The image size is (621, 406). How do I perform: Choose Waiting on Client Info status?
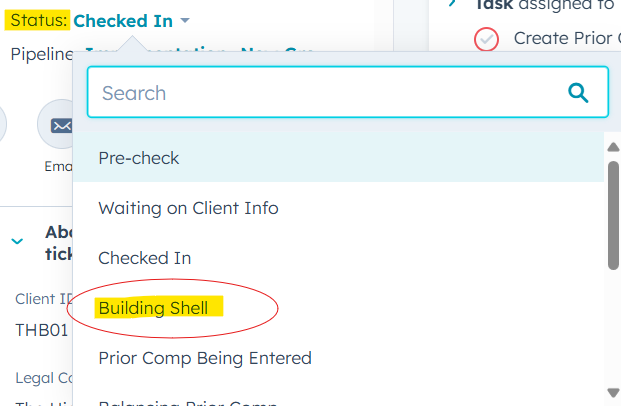coord(188,208)
